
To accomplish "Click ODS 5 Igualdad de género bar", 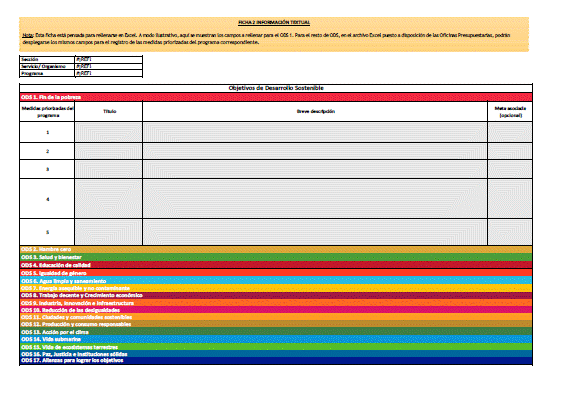I will pyautogui.click(x=276, y=273).
